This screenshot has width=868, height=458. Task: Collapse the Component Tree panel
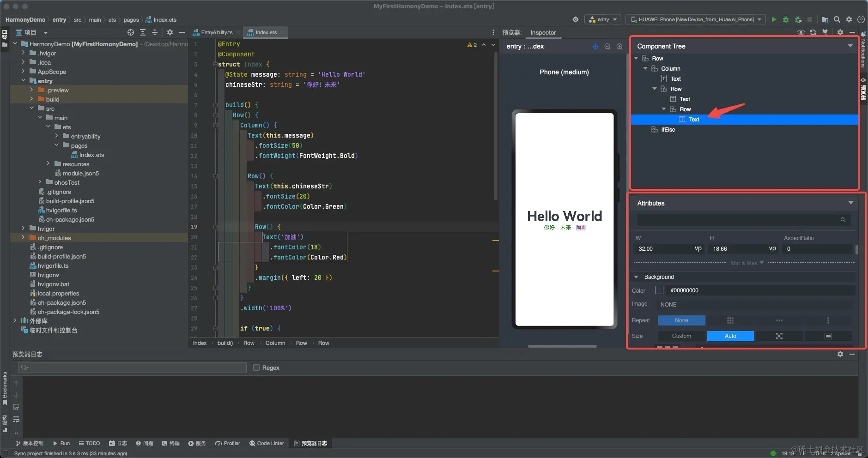[850, 46]
